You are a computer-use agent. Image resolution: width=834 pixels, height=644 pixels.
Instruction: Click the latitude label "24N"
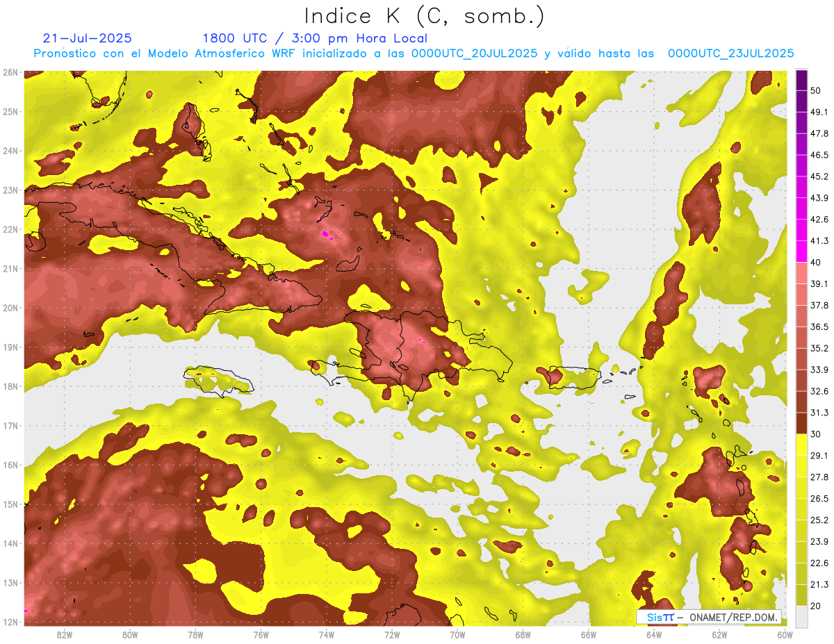click(10, 151)
